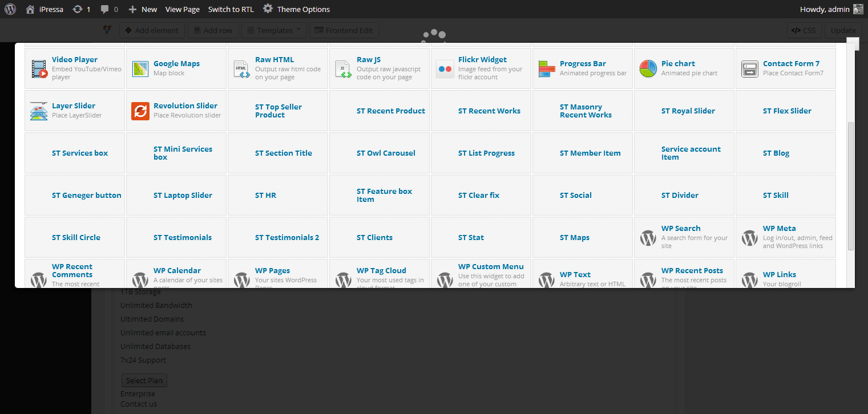Open the Howdy, admin account menu
This screenshot has height=414, width=868.
point(833,9)
